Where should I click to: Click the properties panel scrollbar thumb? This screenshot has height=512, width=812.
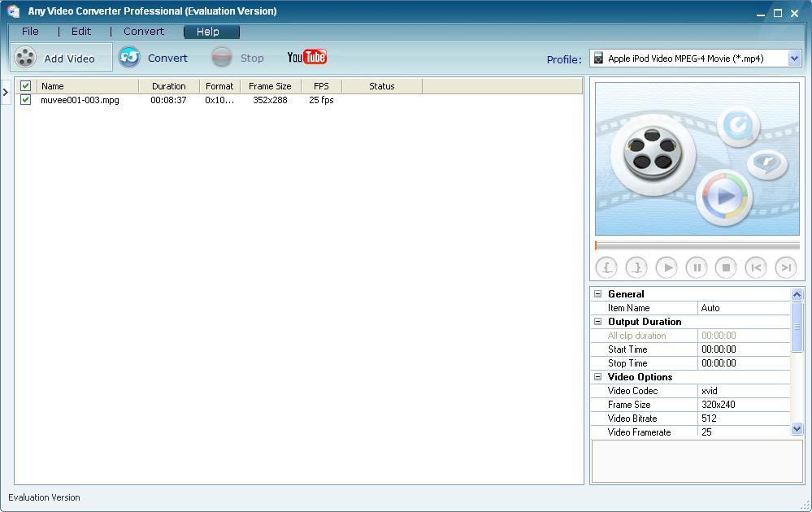tap(797, 327)
